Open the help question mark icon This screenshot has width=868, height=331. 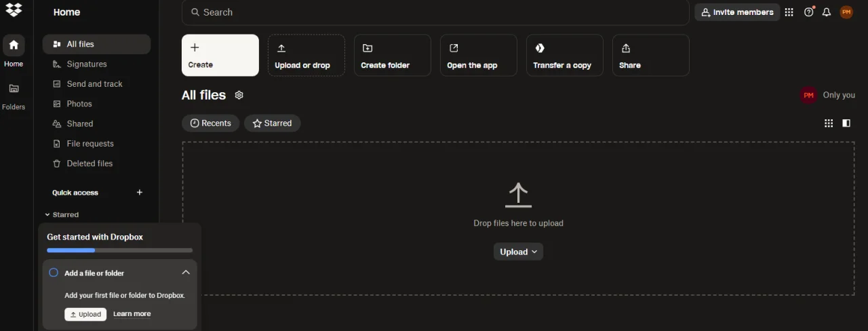[x=808, y=12]
